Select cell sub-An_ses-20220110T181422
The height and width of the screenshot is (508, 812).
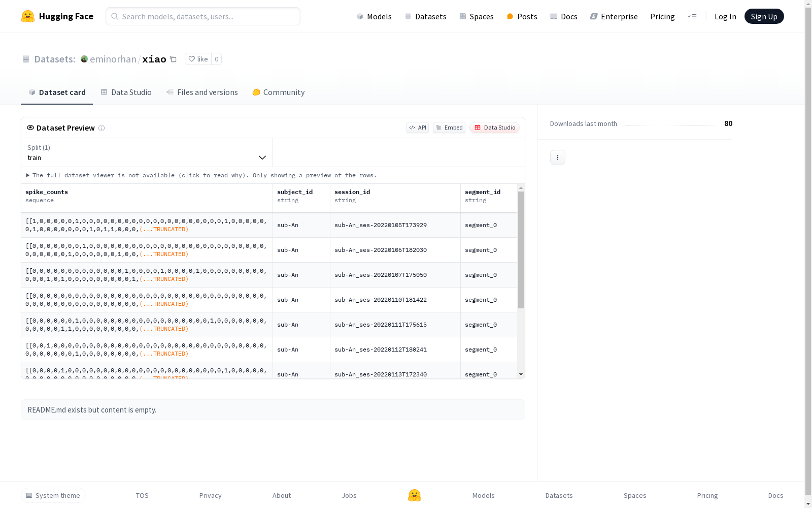395,300
